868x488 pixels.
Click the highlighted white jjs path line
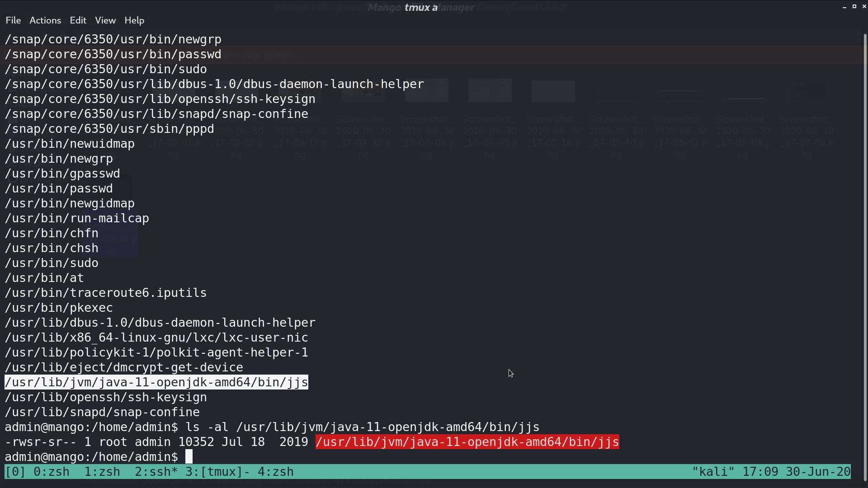click(x=156, y=382)
